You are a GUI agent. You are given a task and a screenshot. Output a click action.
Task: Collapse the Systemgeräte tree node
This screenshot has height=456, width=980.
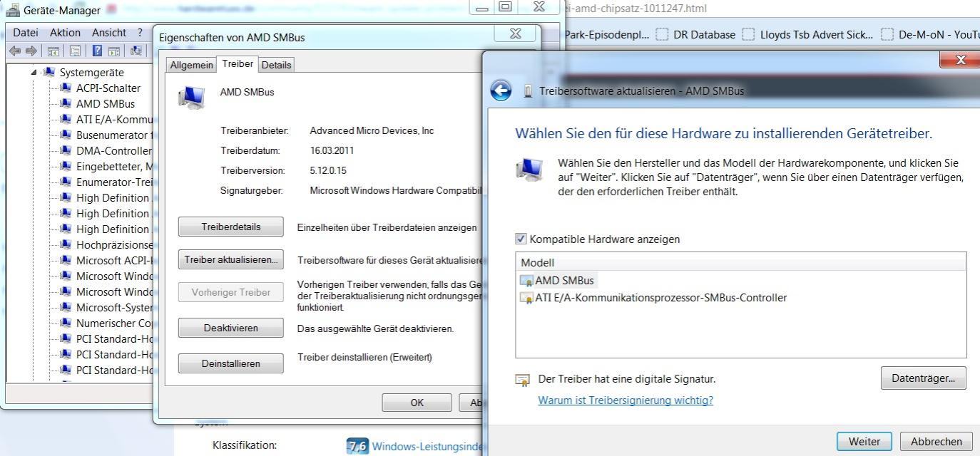tap(34, 72)
